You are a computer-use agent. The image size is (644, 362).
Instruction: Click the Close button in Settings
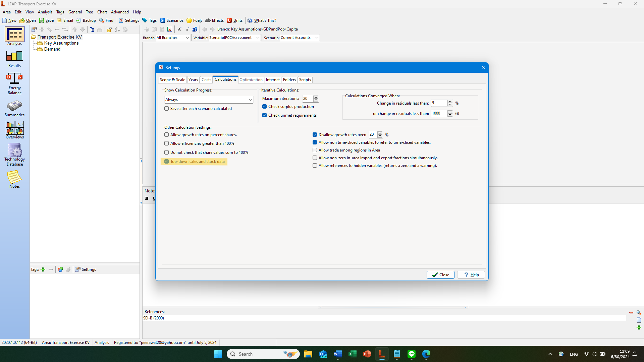click(440, 275)
